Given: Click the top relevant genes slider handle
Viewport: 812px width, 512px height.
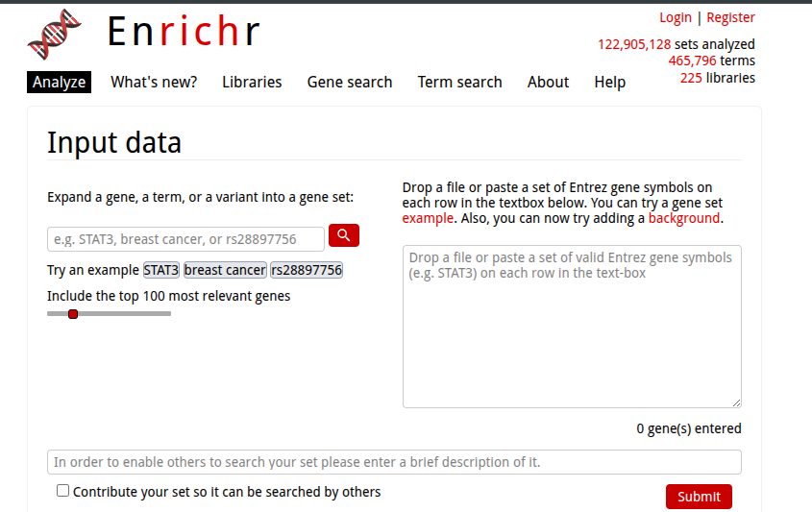Looking at the screenshot, I should tap(73, 314).
